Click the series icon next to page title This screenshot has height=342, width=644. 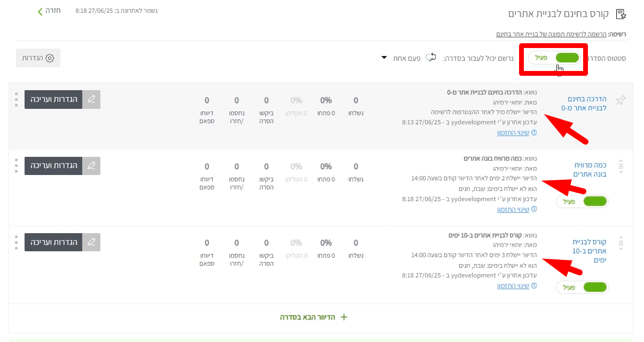click(621, 14)
